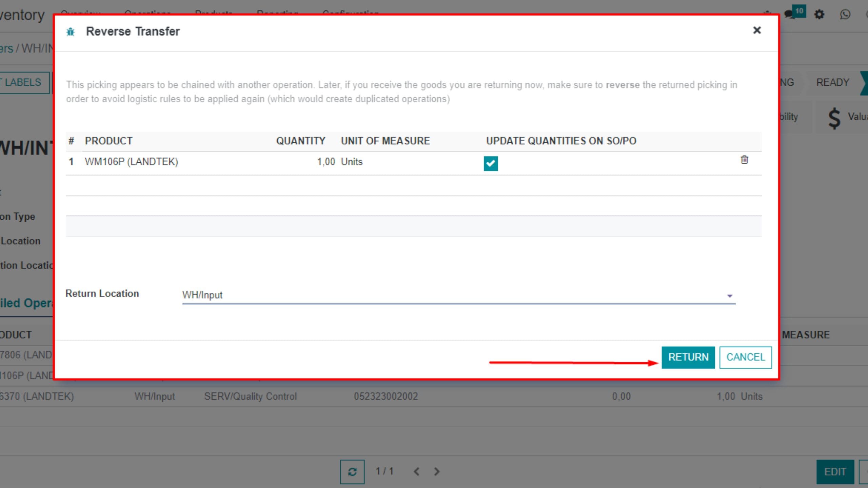
Task: Click the Units unit of measure cell
Action: pyautogui.click(x=352, y=162)
